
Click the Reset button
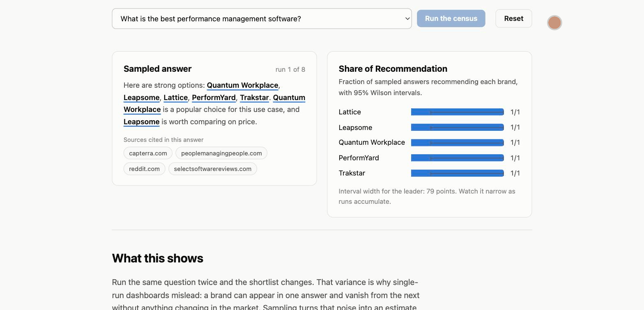tap(514, 18)
